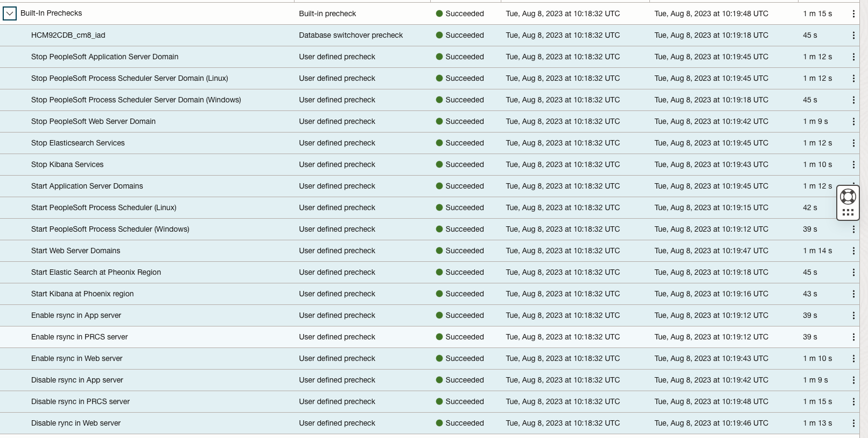
Task: Click the 42 s duration for Start Process Scheduler (Linux)
Action: [x=810, y=207]
